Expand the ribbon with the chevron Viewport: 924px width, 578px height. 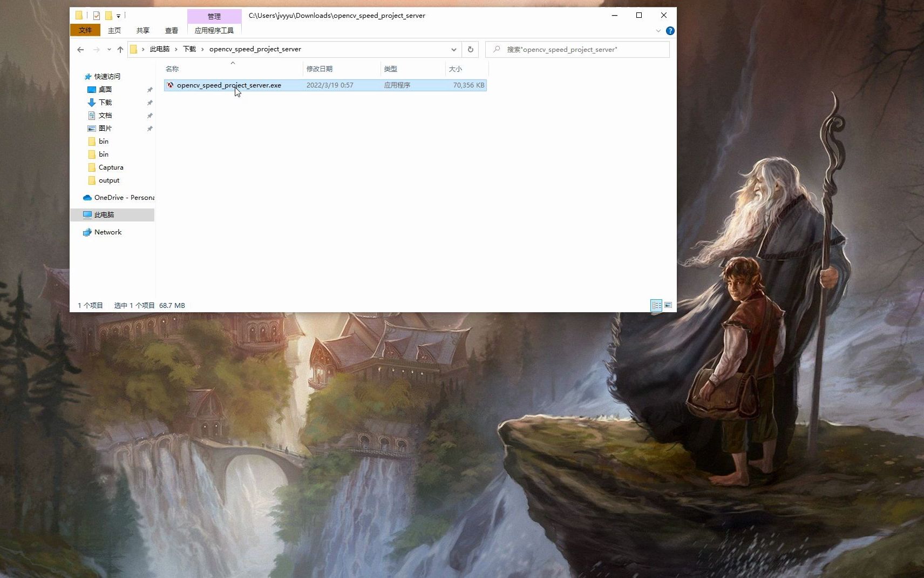tap(658, 31)
